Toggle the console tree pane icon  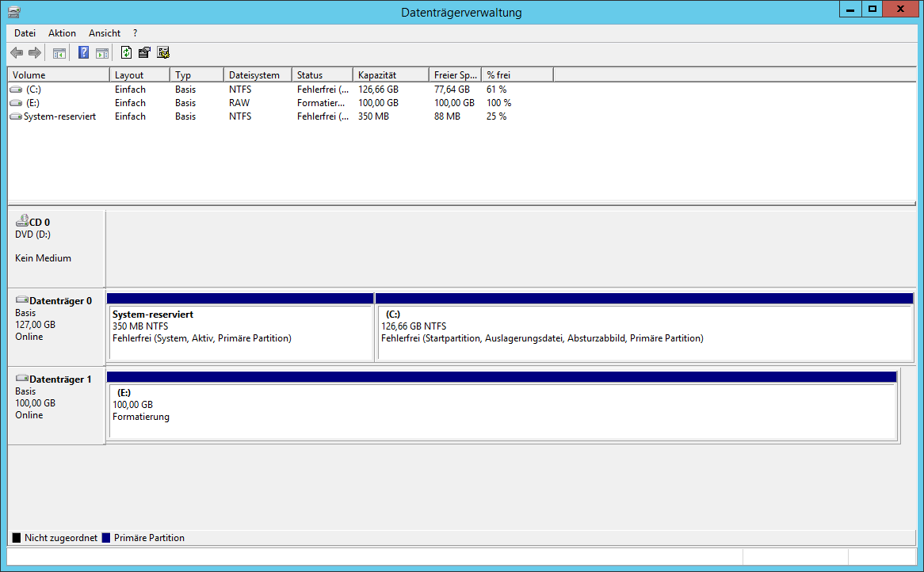click(59, 53)
